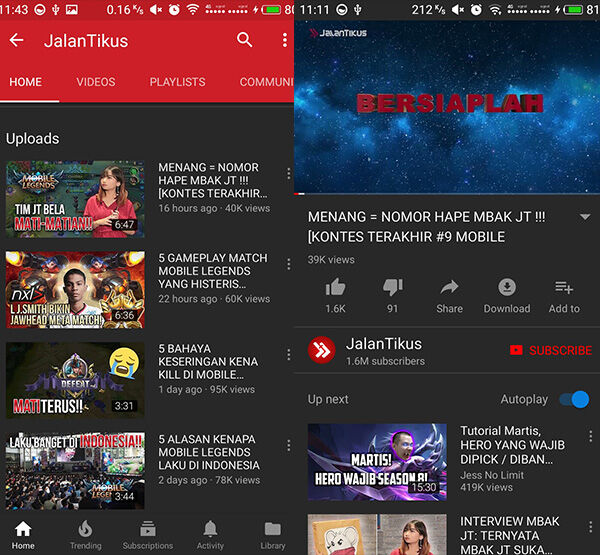
Task: Toggle the Autoplay switch
Action: [x=574, y=400]
